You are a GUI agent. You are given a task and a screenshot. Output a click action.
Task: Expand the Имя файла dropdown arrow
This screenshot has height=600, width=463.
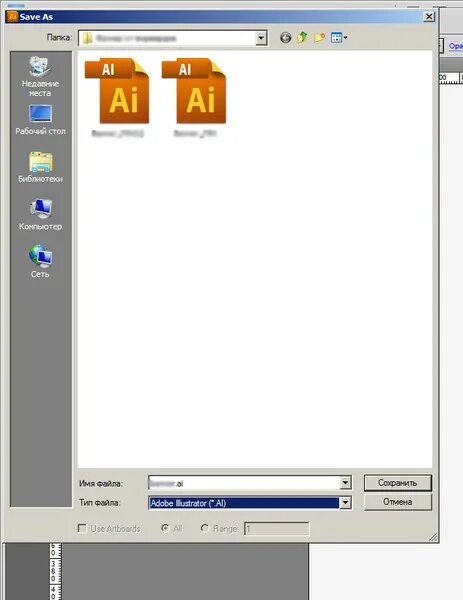(x=345, y=483)
